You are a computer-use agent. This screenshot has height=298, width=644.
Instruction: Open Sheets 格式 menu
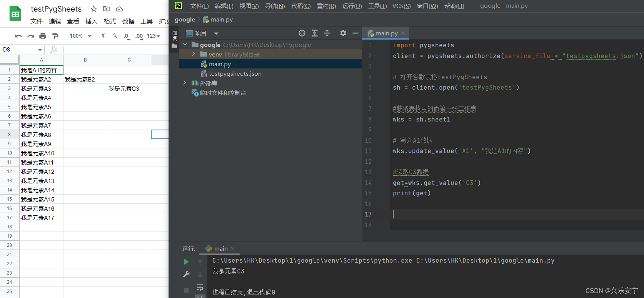[x=110, y=21]
